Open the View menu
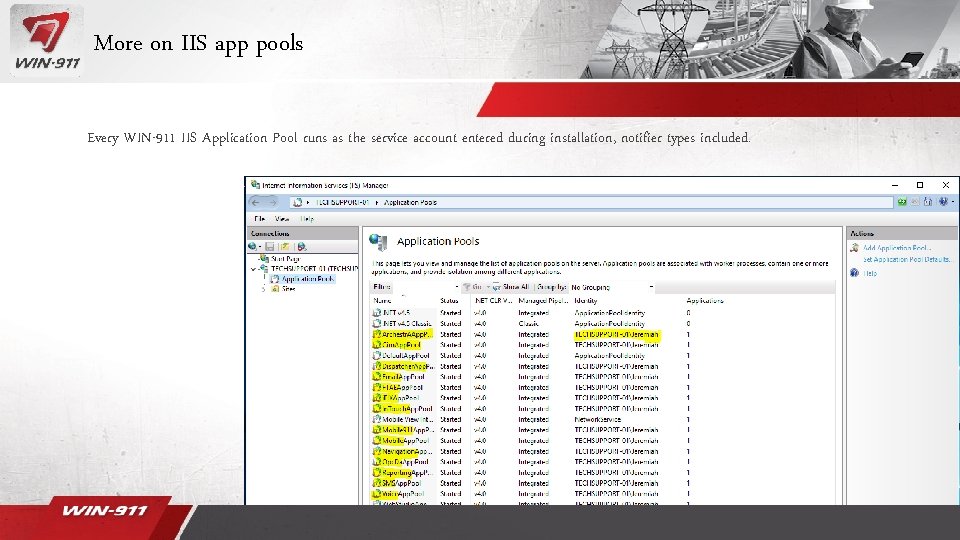Viewport: 960px width, 540px height. [282, 219]
